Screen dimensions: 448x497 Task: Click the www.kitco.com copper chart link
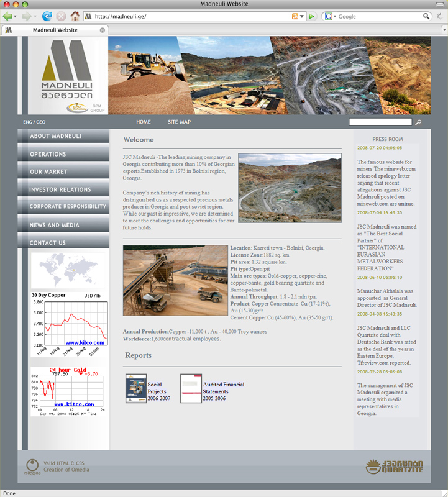pos(85,343)
